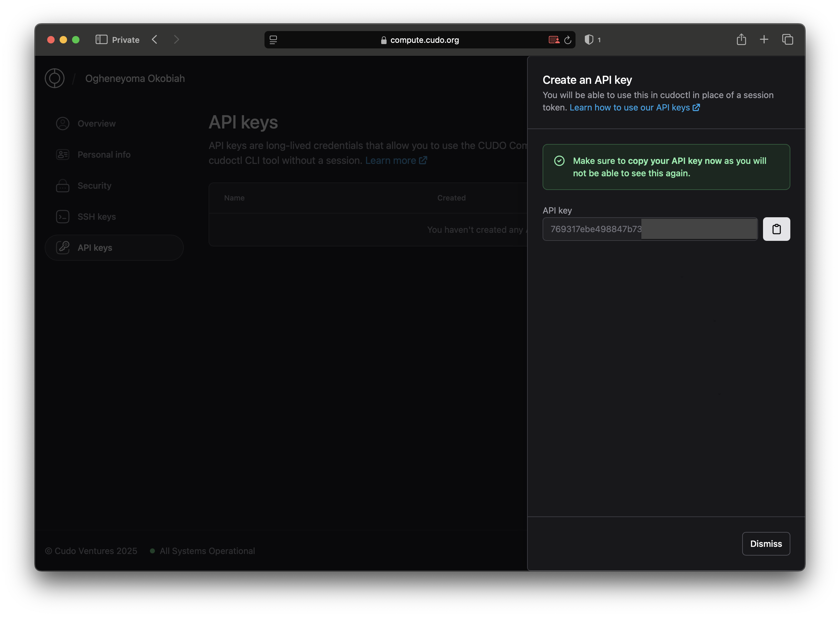Open Learn how to use our API keys link
The height and width of the screenshot is (617, 840).
coord(634,108)
